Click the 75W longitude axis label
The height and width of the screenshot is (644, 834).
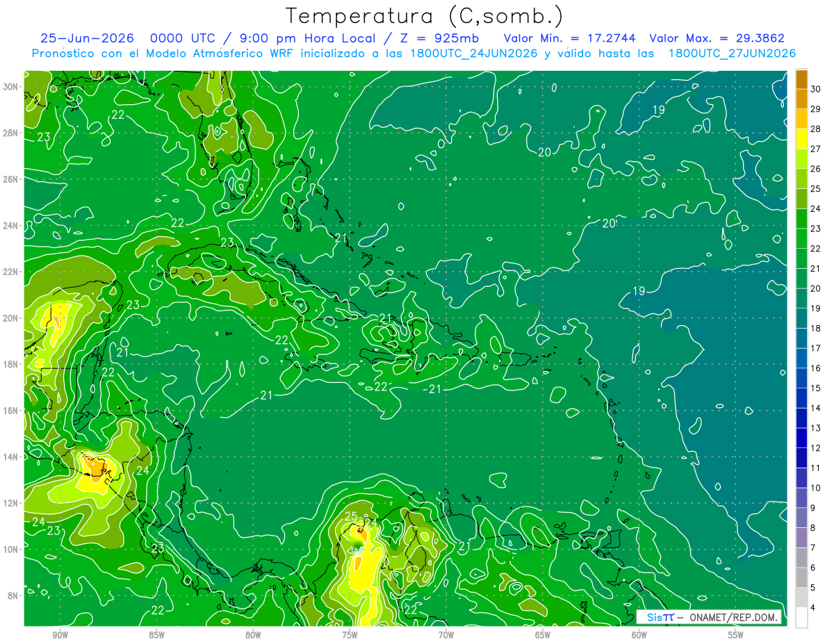tap(350, 635)
